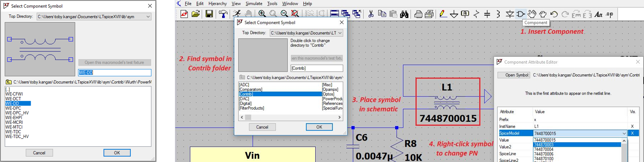Open the Simulate menu

click(254, 3)
